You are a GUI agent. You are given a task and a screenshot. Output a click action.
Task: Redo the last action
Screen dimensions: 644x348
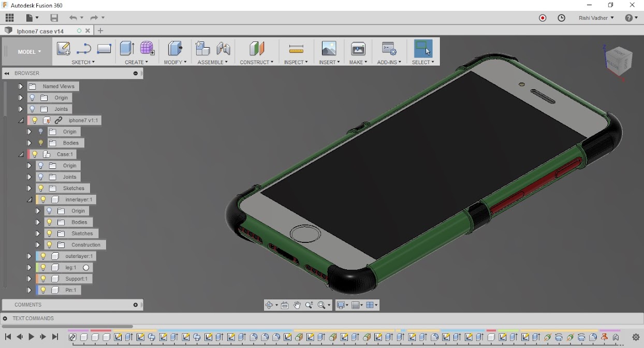click(94, 18)
